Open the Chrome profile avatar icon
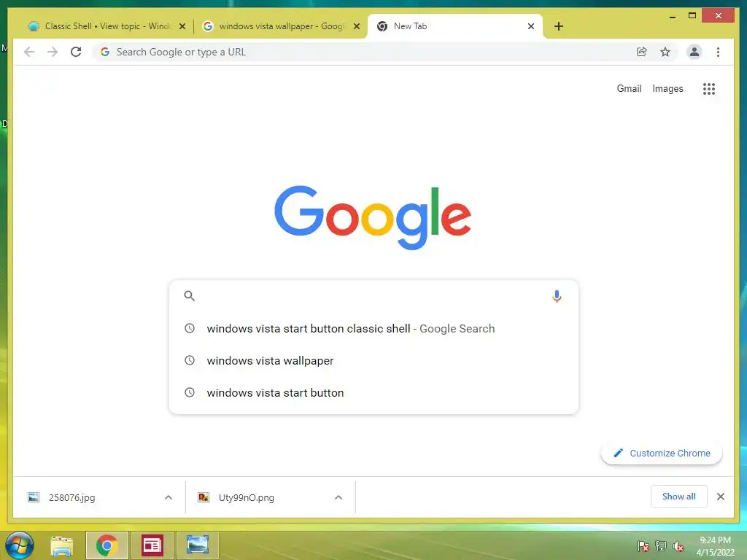This screenshot has height=560, width=747. click(x=694, y=52)
